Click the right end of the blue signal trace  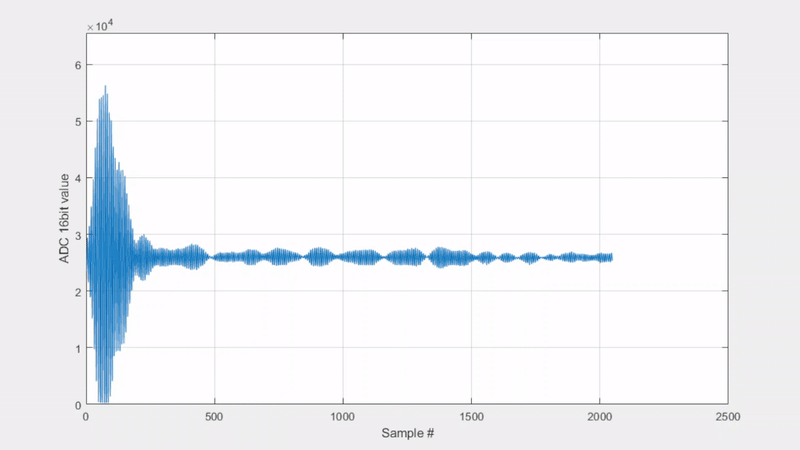point(611,258)
